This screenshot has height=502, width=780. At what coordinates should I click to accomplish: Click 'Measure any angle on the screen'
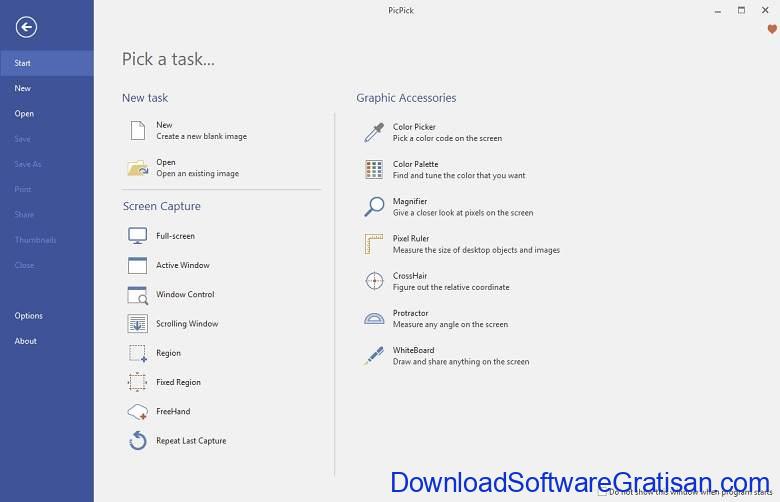pyautogui.click(x=450, y=324)
